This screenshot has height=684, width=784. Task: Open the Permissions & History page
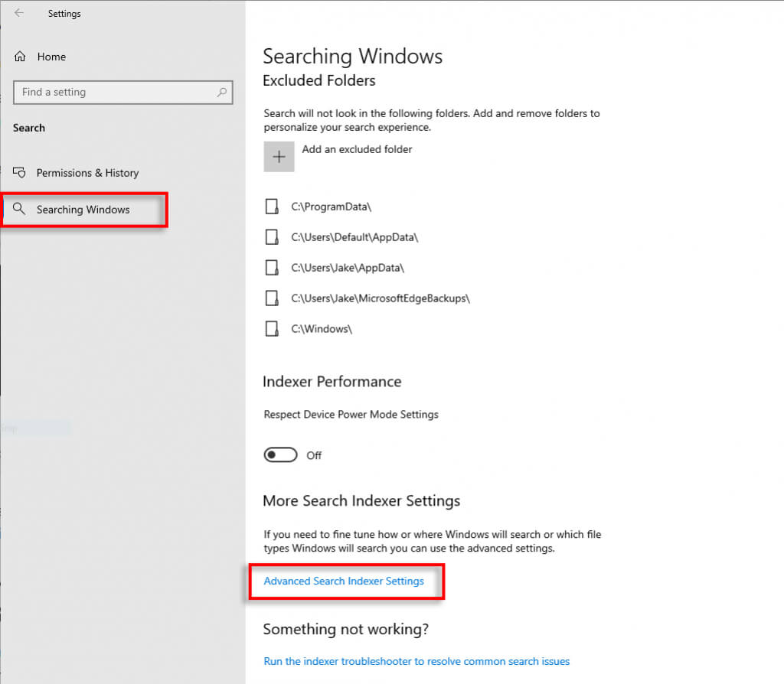point(87,173)
